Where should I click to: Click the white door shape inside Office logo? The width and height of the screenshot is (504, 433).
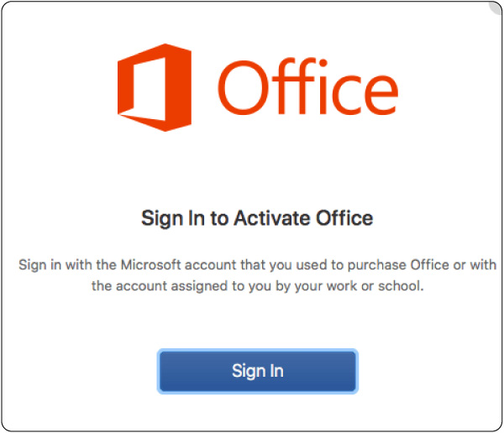150,88
